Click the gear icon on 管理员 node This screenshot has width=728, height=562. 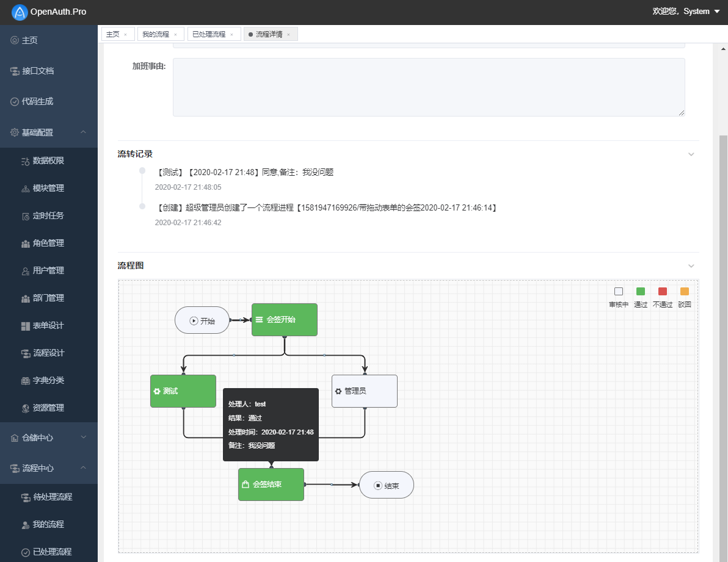tap(338, 391)
